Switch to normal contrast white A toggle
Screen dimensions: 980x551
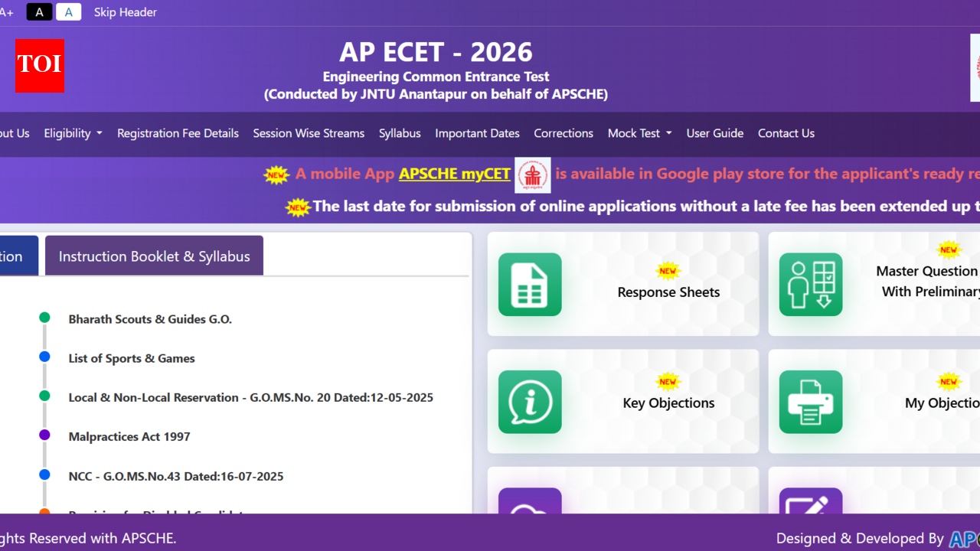pos(69,11)
